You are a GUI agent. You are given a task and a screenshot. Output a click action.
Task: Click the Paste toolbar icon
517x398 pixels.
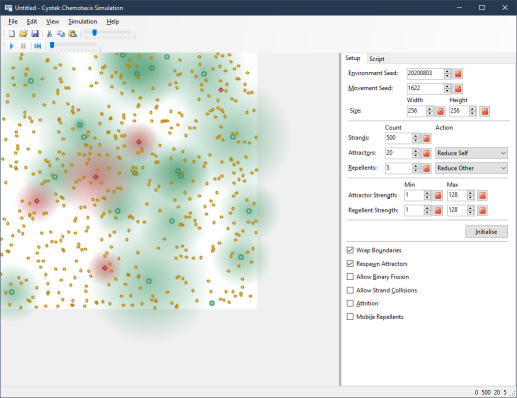click(72, 34)
